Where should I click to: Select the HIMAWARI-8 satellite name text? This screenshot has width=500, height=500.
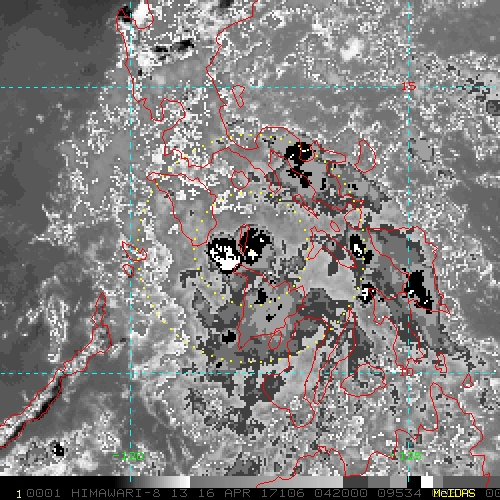[116, 493]
